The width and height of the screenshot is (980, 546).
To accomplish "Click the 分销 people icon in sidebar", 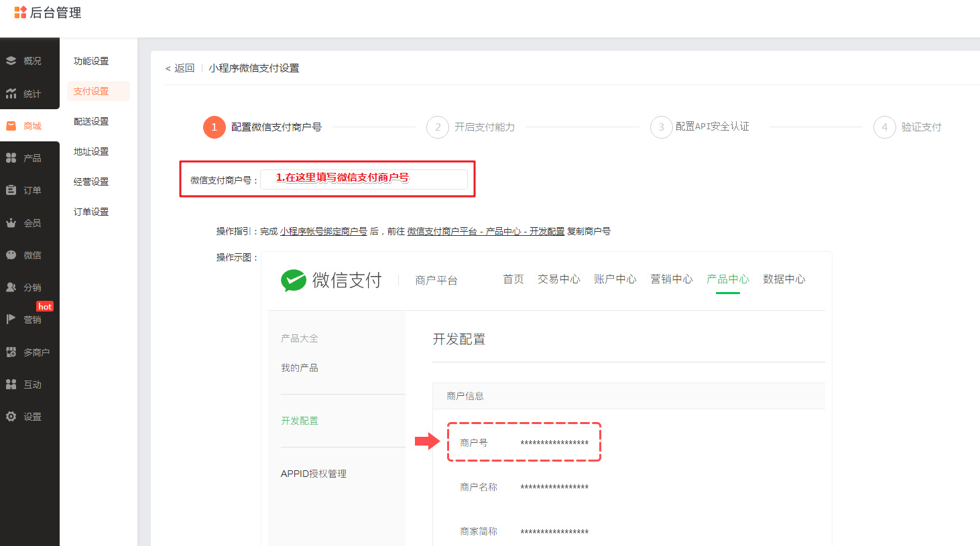I will tap(11, 287).
